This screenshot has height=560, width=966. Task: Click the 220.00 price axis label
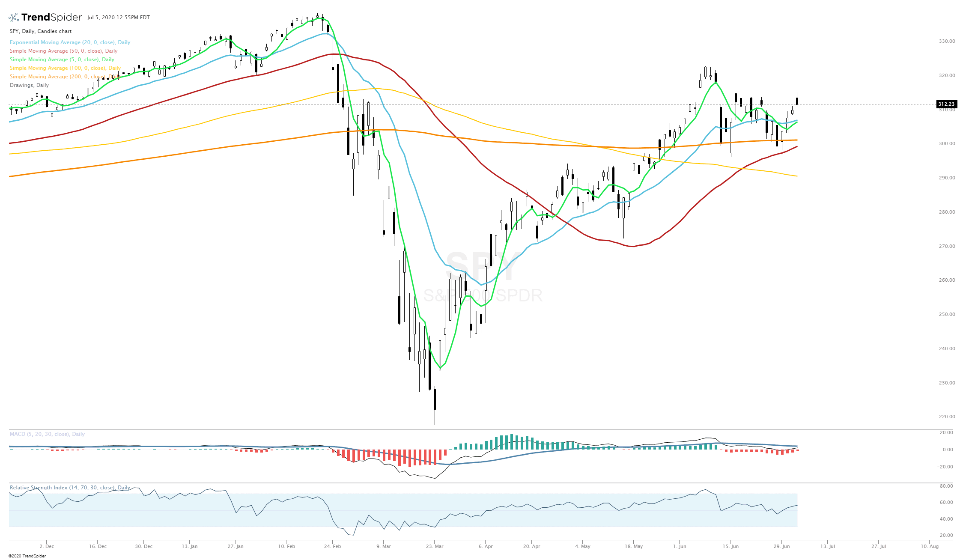(947, 417)
